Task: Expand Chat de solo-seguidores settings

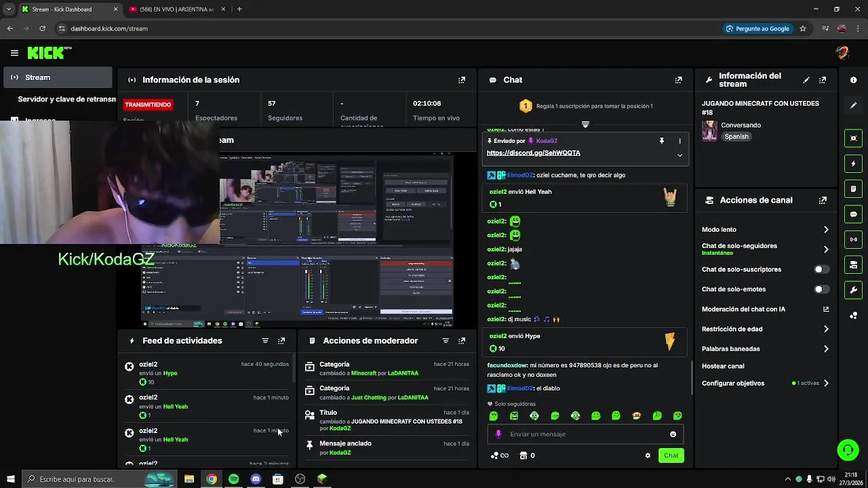Action: 826,249
